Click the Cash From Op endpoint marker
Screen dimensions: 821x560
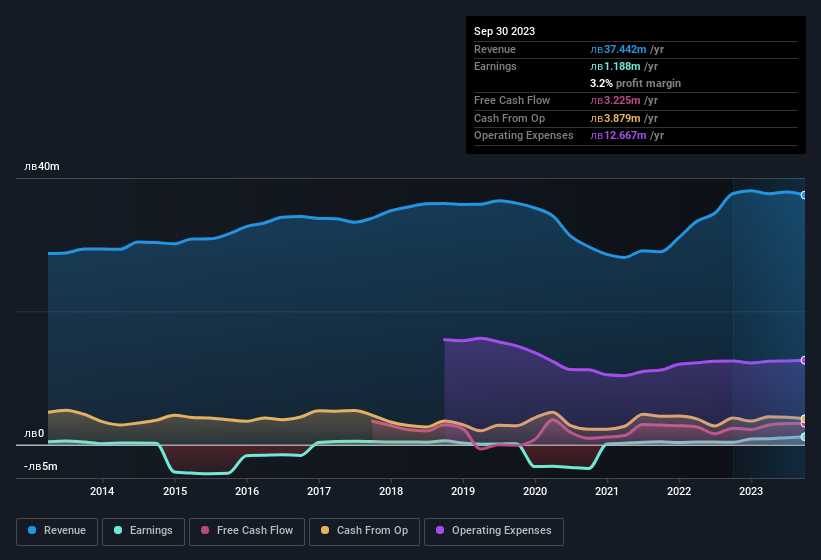coord(804,419)
